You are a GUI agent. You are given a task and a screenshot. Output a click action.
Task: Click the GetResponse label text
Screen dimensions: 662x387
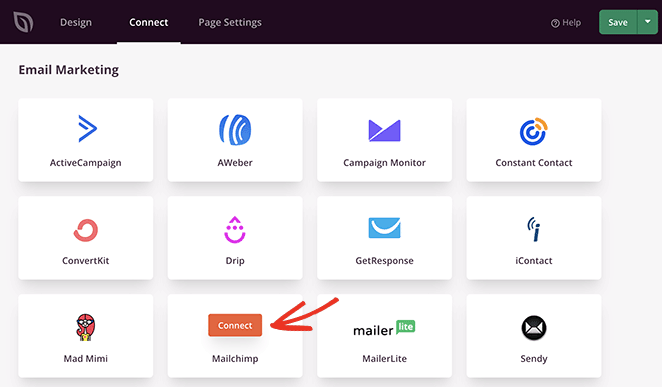[x=384, y=261]
